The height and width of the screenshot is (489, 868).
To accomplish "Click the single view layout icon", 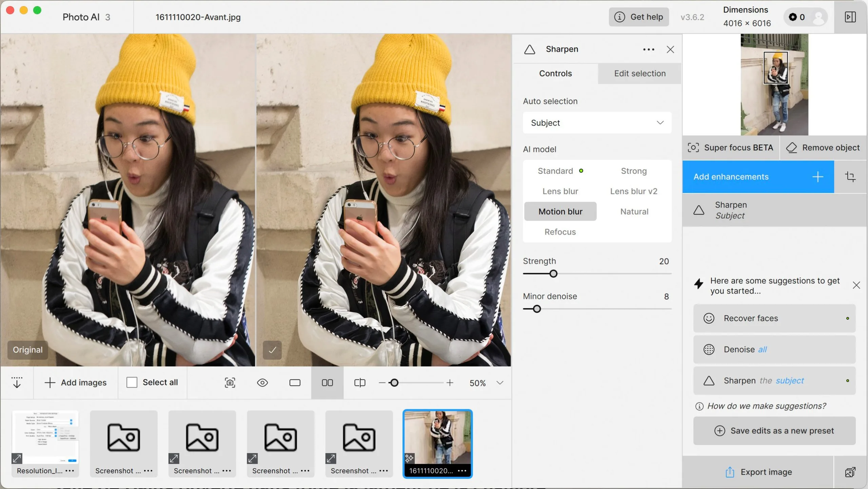I will click(x=295, y=383).
